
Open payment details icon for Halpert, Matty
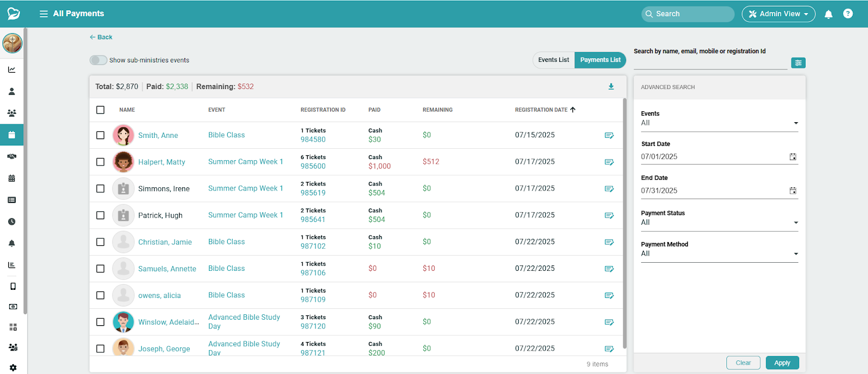click(x=609, y=162)
